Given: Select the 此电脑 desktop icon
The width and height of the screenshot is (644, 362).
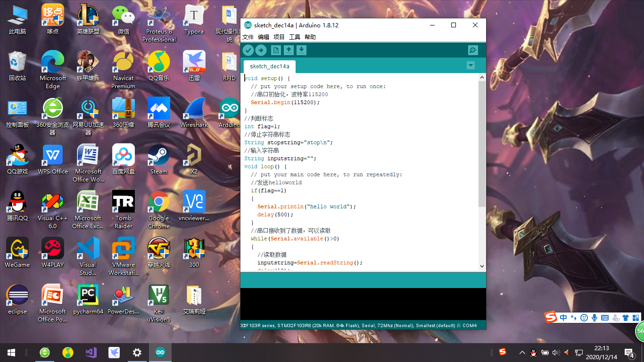Looking at the screenshot, I should point(17,20).
